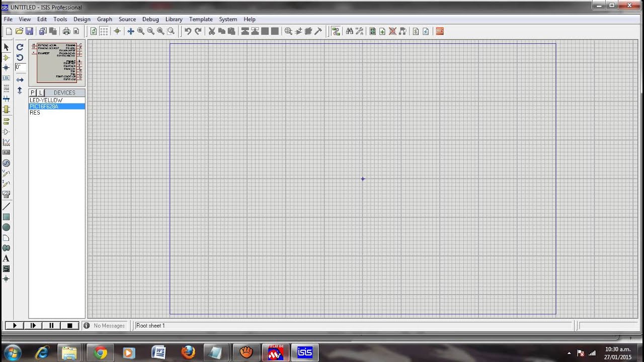The image size is (644, 362).
Task: Select the Component mode tool
Action: tap(7, 57)
